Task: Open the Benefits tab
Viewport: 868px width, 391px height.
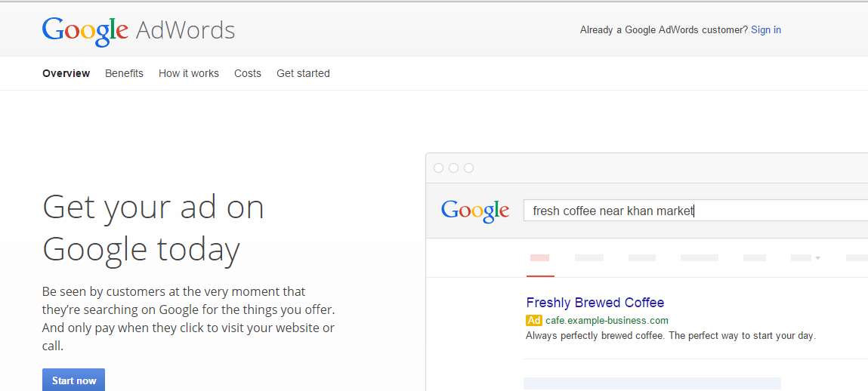Action: pos(124,73)
